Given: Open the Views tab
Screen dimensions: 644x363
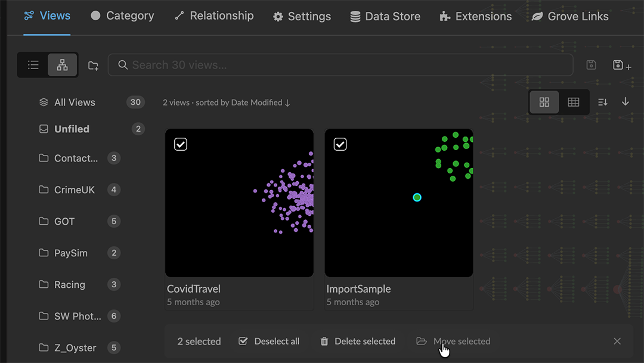Looking at the screenshot, I should point(47,15).
